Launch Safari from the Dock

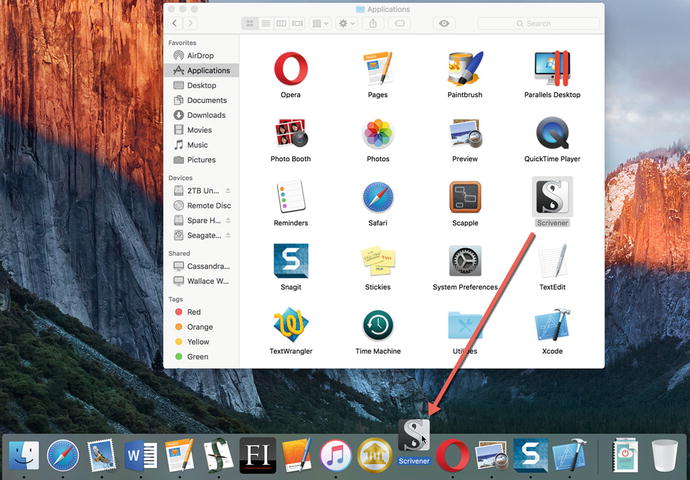point(63,456)
